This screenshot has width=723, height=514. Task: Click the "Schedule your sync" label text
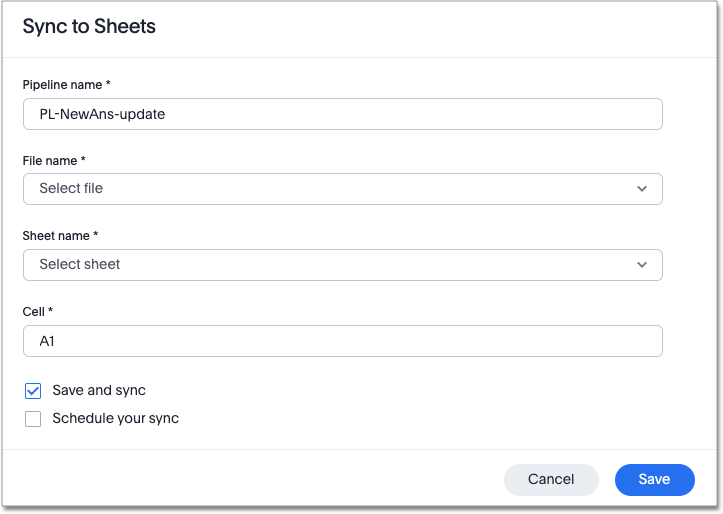click(x=115, y=419)
